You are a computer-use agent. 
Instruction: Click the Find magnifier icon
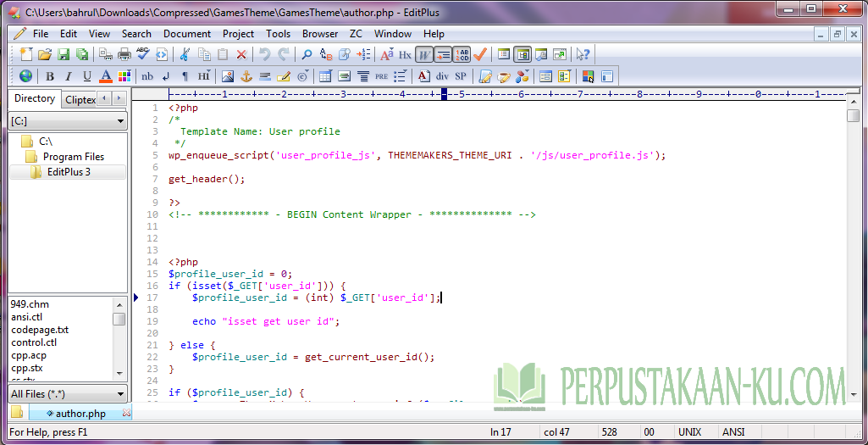click(306, 54)
